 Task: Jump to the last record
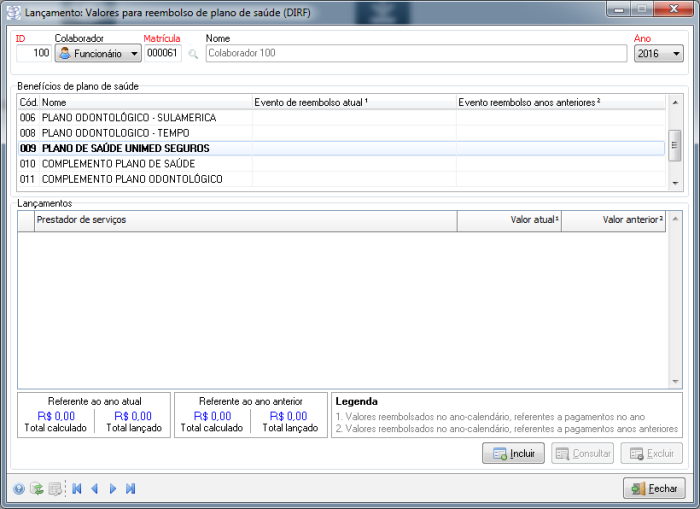coord(131,489)
